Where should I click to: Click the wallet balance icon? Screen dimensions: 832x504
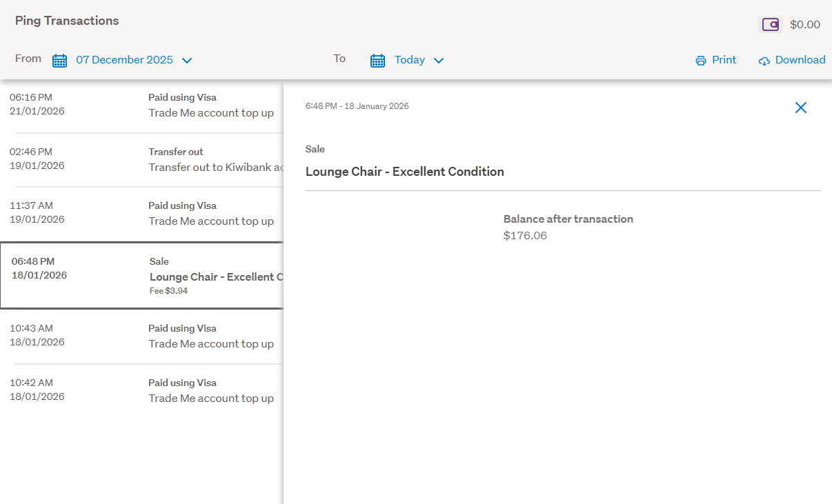[770, 25]
